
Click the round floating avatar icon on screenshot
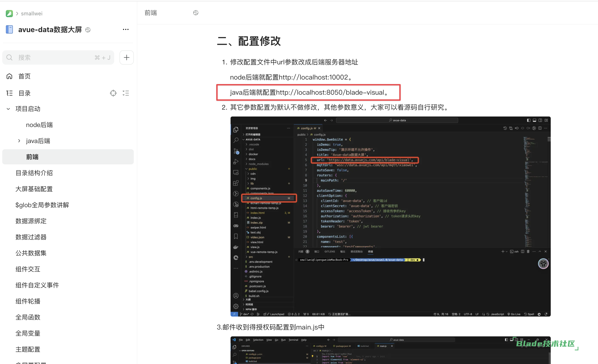coord(543,264)
